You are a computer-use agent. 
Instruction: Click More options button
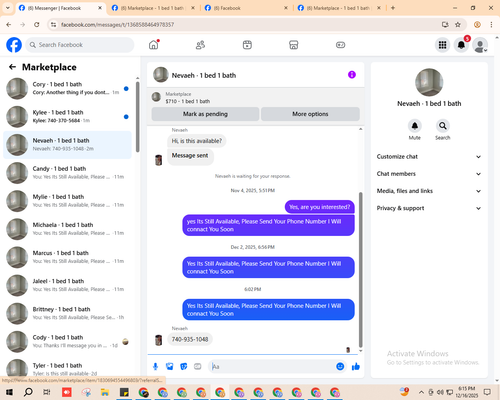click(x=310, y=114)
